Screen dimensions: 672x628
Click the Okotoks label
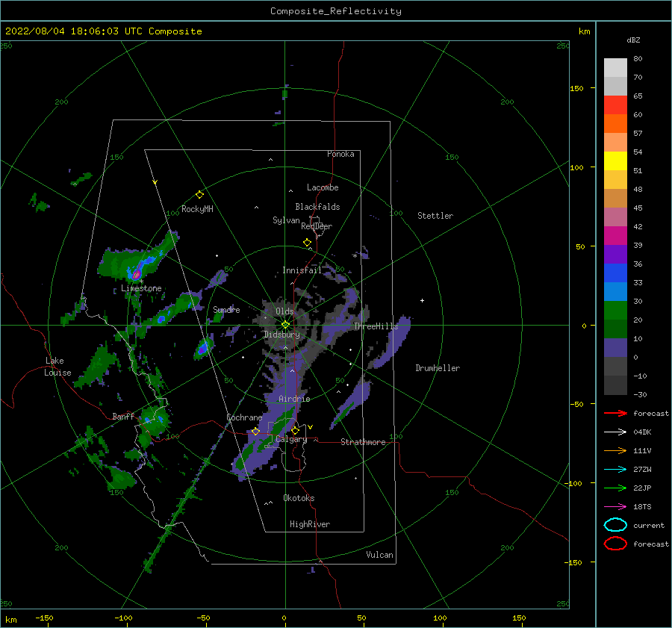299,498
